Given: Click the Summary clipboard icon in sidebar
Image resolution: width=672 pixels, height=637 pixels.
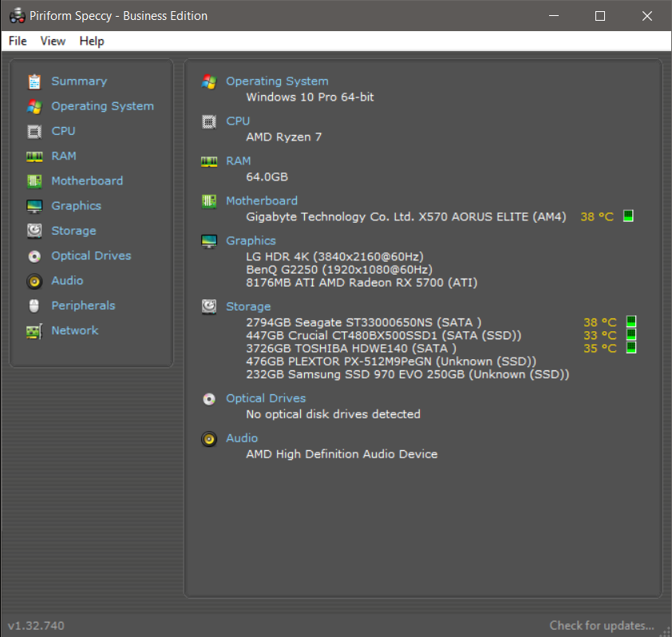Looking at the screenshot, I should pos(34,81).
